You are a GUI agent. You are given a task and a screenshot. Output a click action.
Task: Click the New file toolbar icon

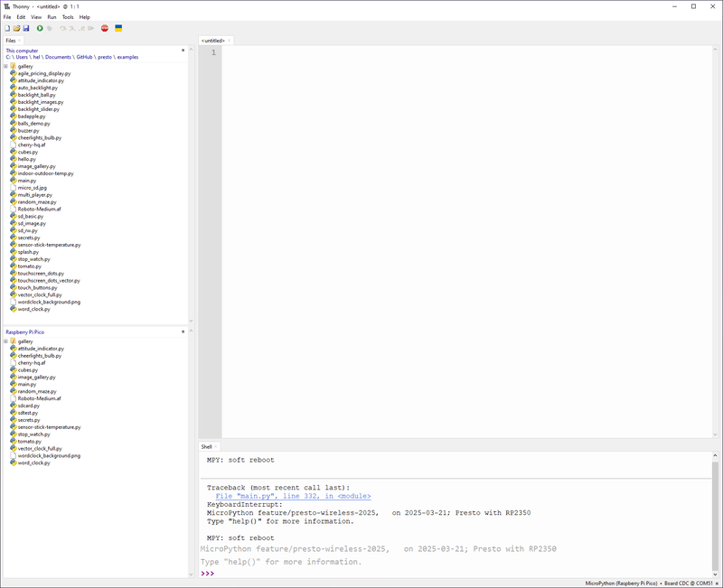click(7, 28)
